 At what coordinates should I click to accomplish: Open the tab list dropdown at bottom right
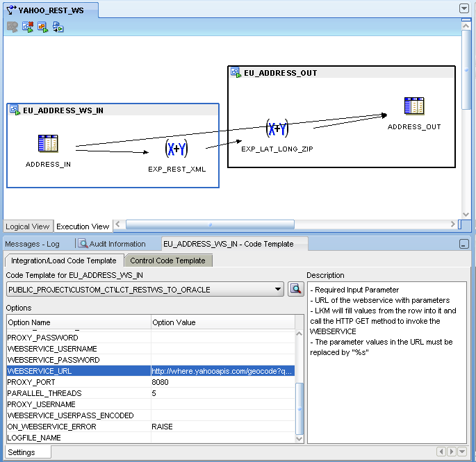(x=462, y=452)
